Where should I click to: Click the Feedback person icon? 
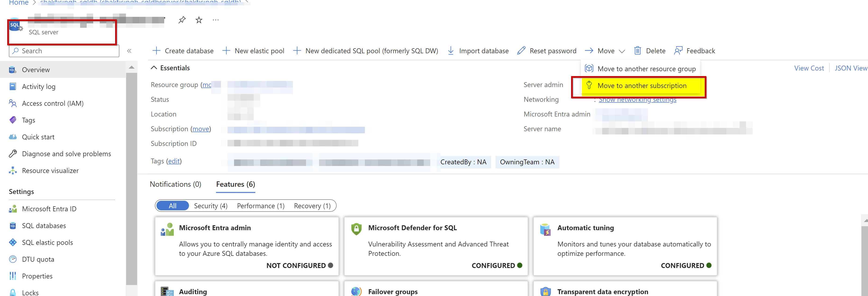tap(678, 51)
